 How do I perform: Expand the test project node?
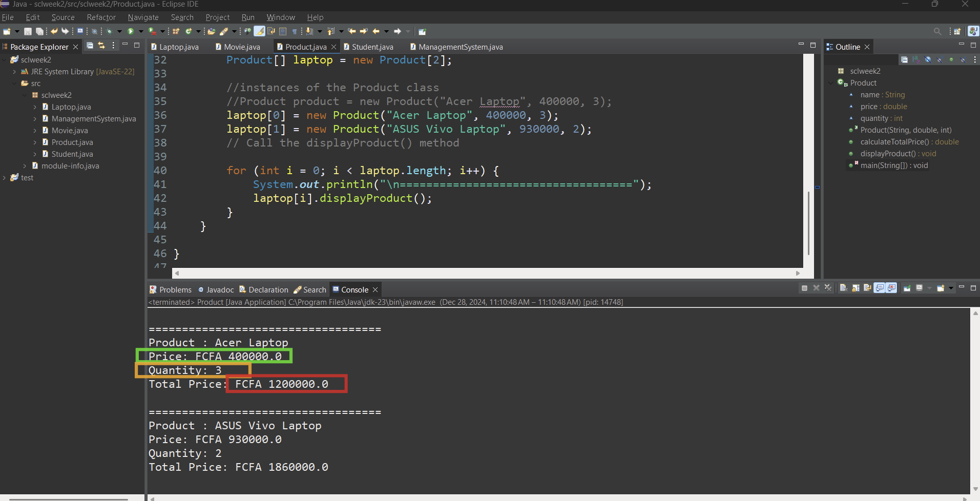(4, 178)
